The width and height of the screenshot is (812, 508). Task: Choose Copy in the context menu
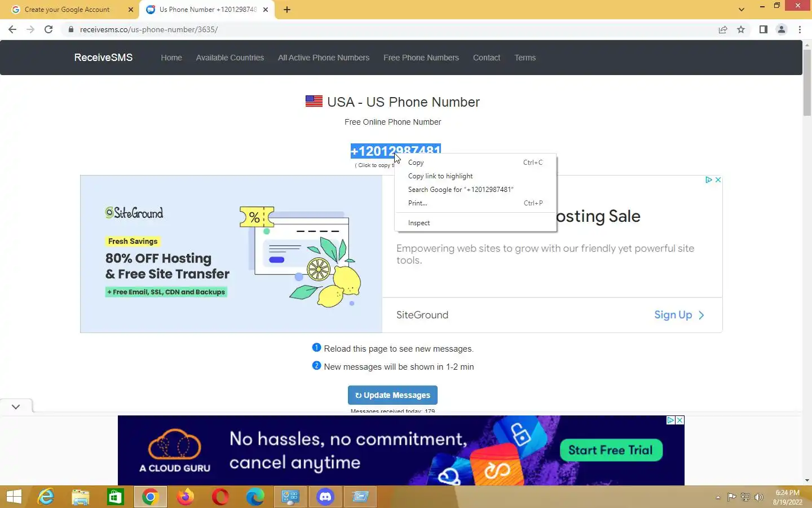click(x=475, y=163)
